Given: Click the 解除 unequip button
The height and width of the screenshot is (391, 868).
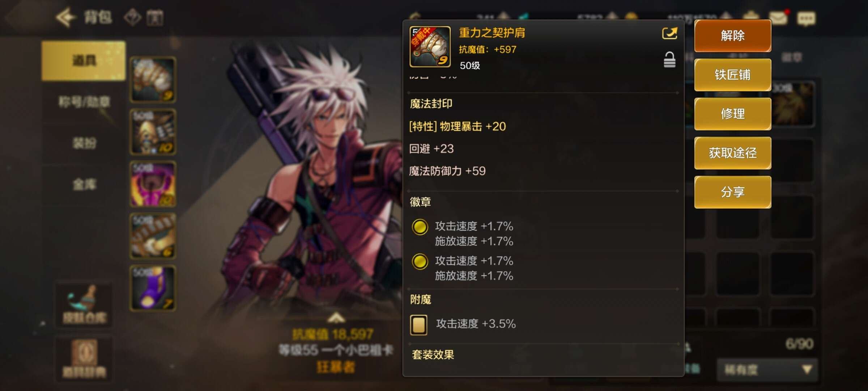Looking at the screenshot, I should [x=733, y=35].
